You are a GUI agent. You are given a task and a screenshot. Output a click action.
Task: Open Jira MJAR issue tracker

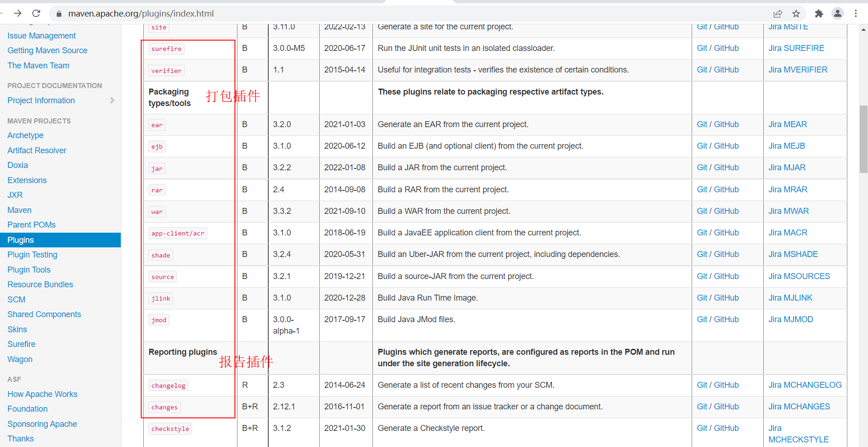coord(787,168)
